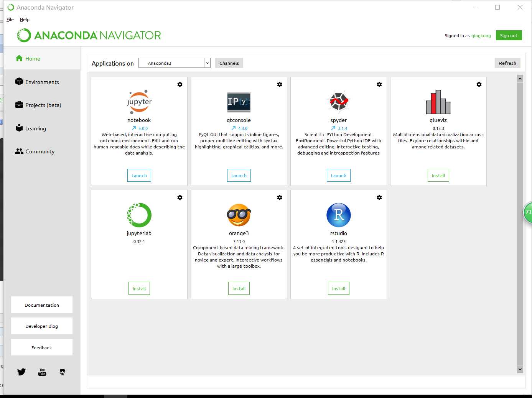Click the IPython qtconsole logo
The width and height of the screenshot is (532, 398).
pyautogui.click(x=239, y=102)
